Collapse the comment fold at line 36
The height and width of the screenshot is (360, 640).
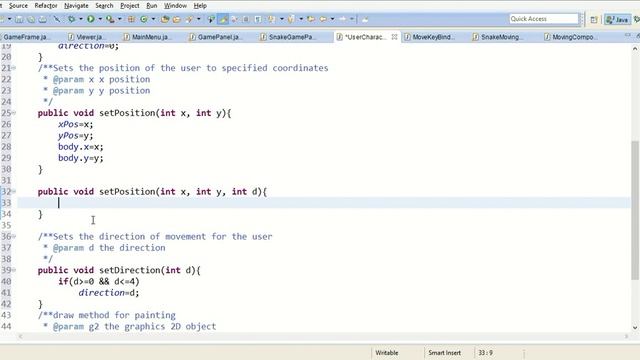(x=14, y=236)
